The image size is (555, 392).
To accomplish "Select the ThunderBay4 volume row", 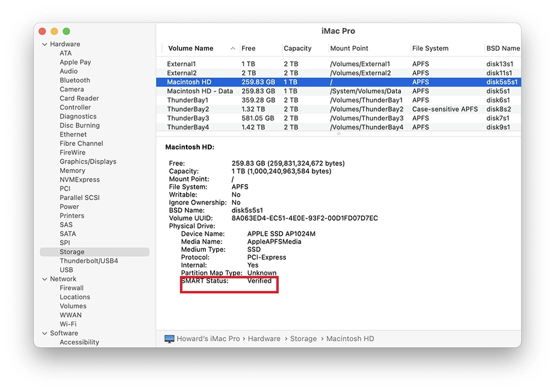I will point(338,127).
